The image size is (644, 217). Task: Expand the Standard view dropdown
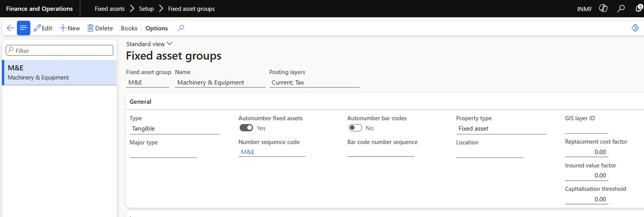point(149,44)
